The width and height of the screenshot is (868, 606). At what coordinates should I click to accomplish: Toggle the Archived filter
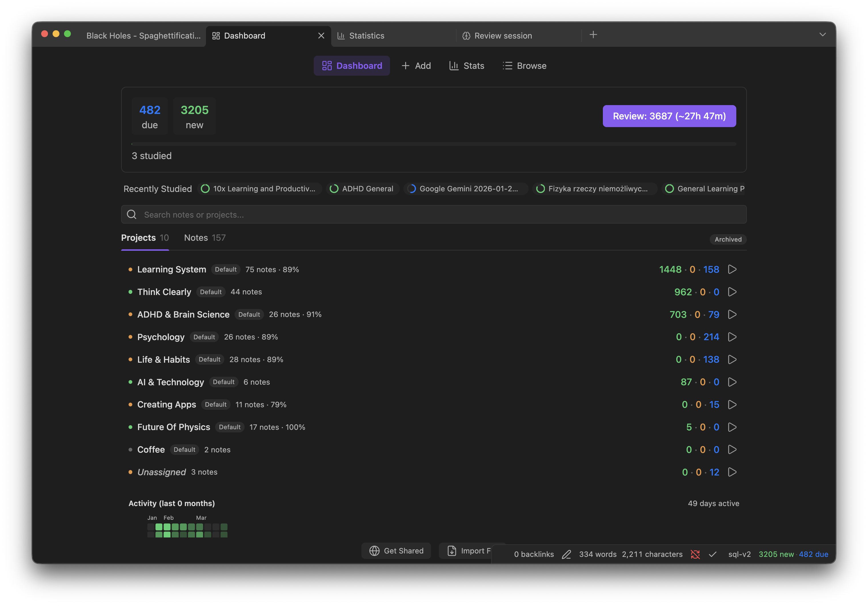(x=728, y=239)
